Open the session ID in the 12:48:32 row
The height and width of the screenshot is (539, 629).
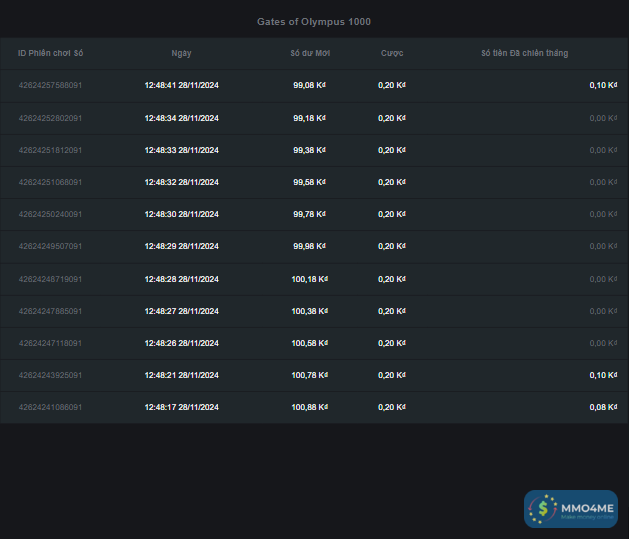(50, 182)
